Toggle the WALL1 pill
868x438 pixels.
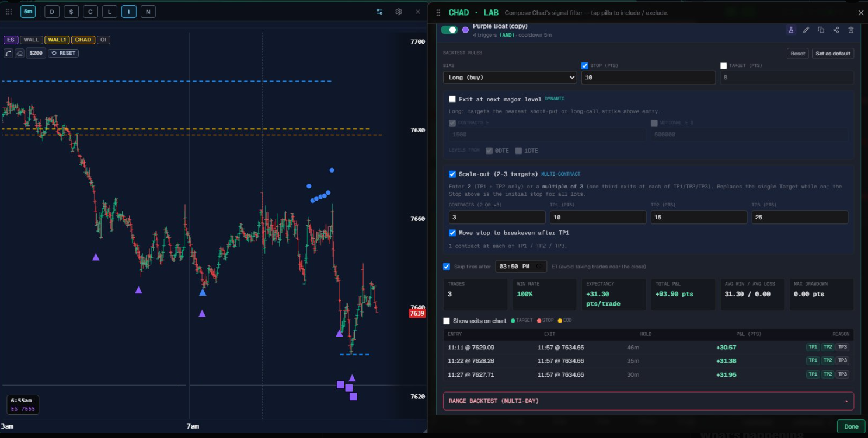point(57,40)
